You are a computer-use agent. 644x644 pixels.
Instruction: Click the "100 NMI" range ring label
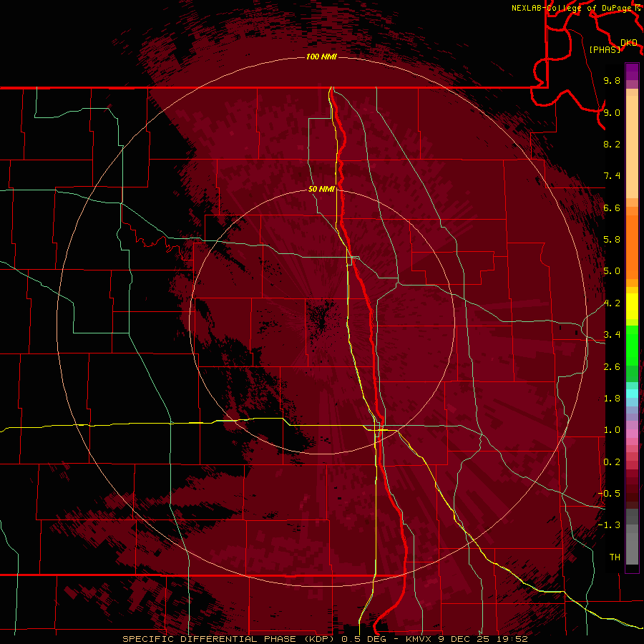[321, 57]
